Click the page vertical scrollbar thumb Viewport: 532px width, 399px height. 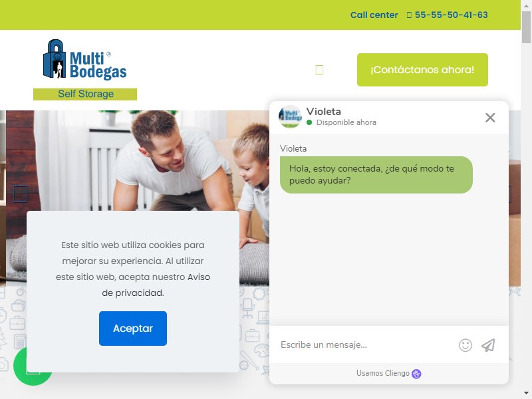[526, 27]
